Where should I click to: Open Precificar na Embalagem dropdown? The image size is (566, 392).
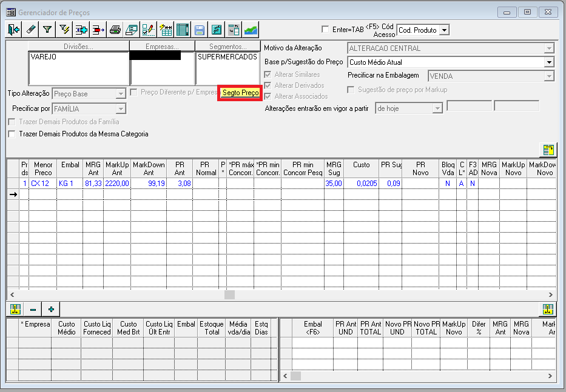click(548, 76)
